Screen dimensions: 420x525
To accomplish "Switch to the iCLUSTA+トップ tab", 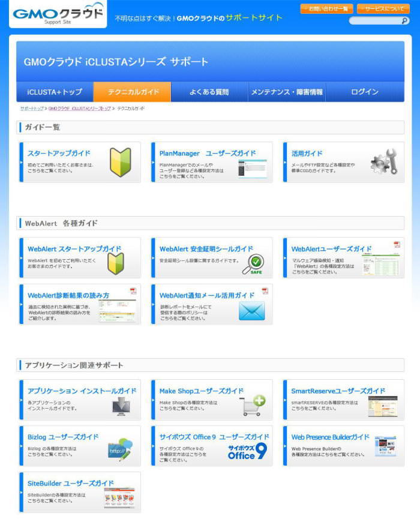I will coord(55,92).
